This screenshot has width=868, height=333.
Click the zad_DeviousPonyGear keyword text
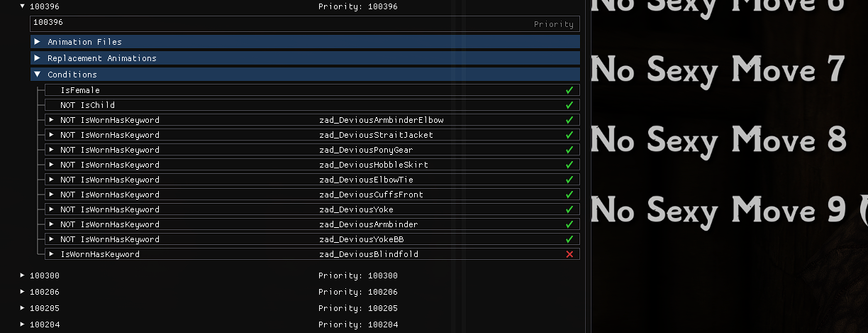click(x=366, y=150)
